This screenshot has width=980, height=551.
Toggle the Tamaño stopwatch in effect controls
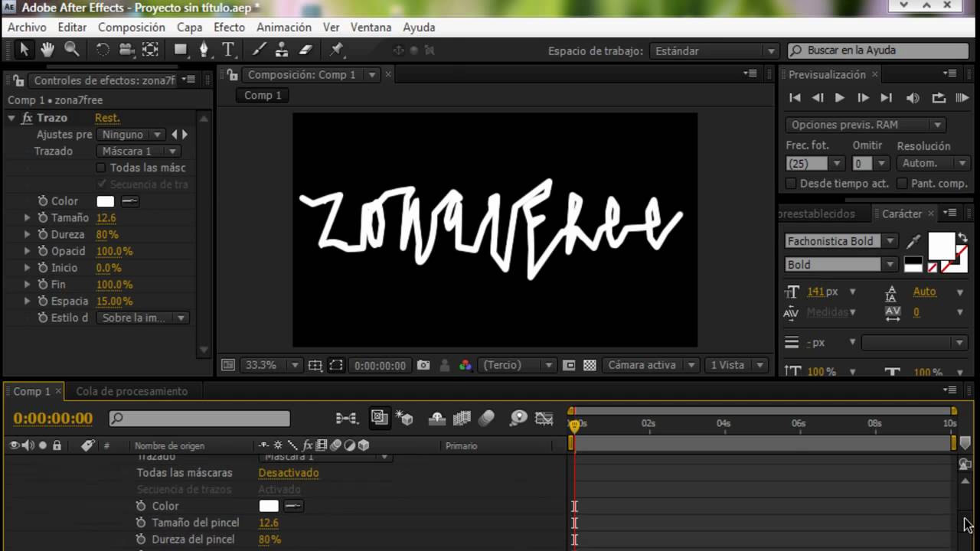click(43, 218)
